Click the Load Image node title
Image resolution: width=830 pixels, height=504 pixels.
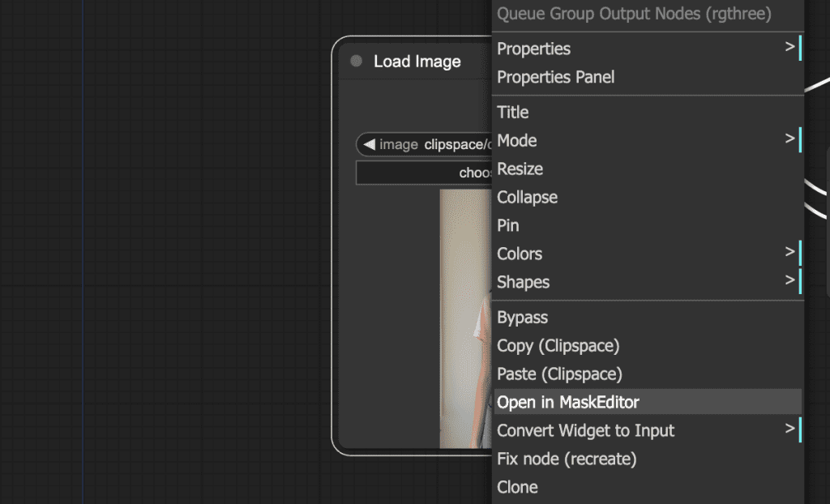coord(417,62)
